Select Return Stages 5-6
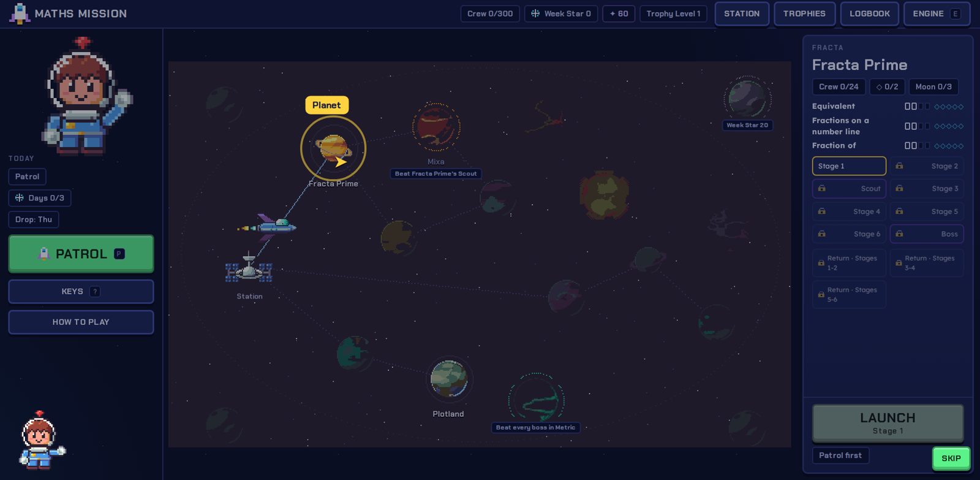This screenshot has width=980, height=480. point(849,295)
